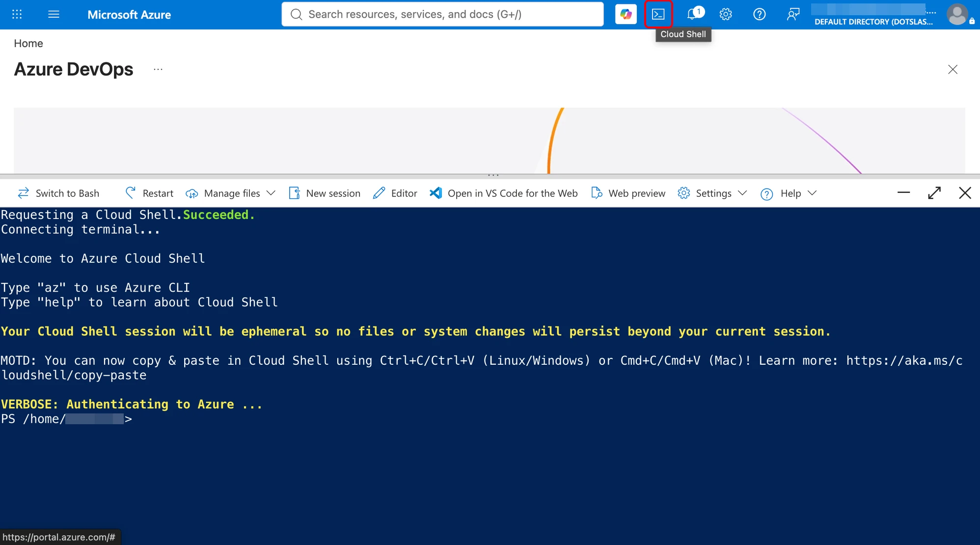Open the Copilot assistant icon
This screenshot has width=980, height=545.
pos(626,14)
